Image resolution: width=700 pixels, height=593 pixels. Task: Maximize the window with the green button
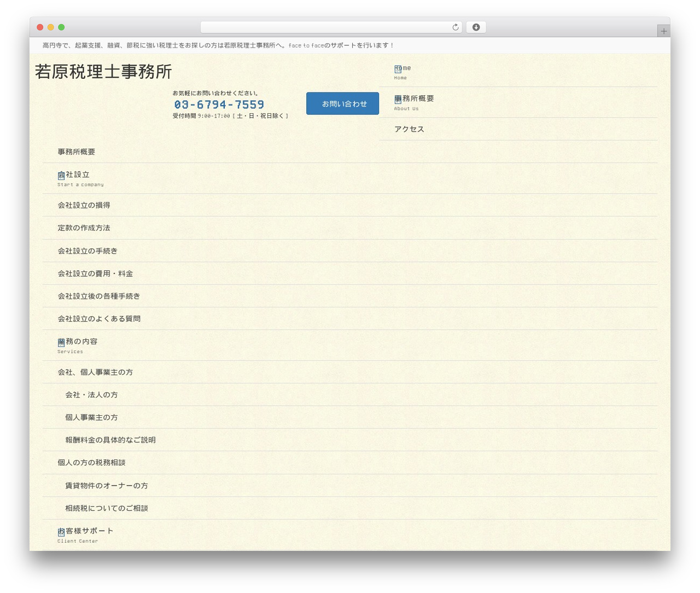click(x=61, y=27)
